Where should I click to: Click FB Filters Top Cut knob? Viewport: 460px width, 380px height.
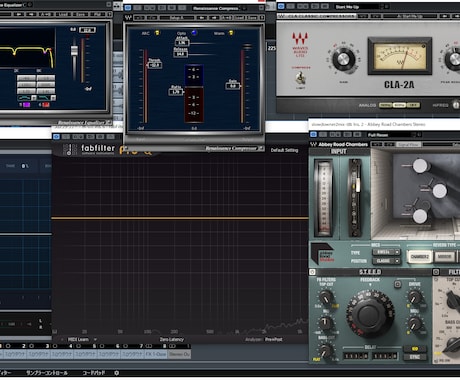tap(325, 297)
